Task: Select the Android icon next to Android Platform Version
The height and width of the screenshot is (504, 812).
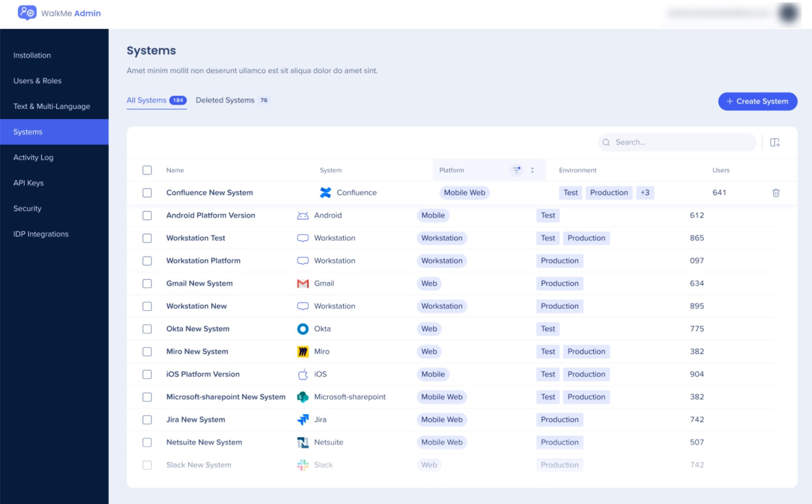Action: pyautogui.click(x=302, y=215)
